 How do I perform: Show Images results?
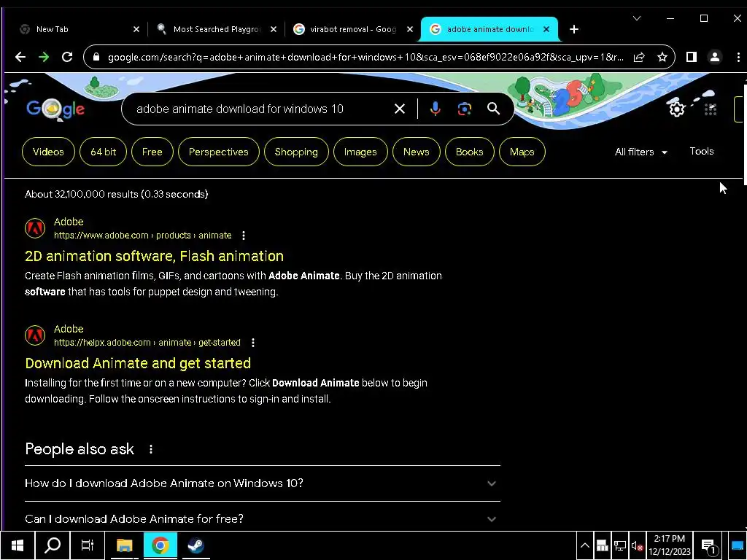point(360,152)
